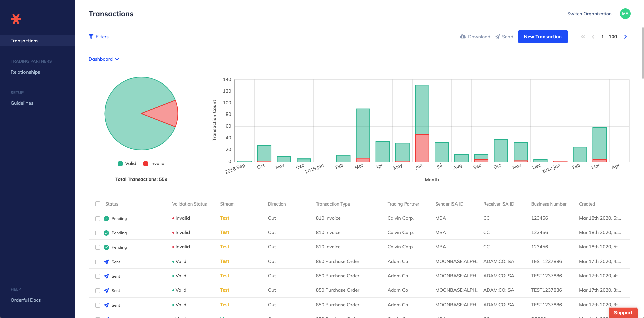
Task: Open Transactions in sidebar
Action: click(x=38, y=41)
